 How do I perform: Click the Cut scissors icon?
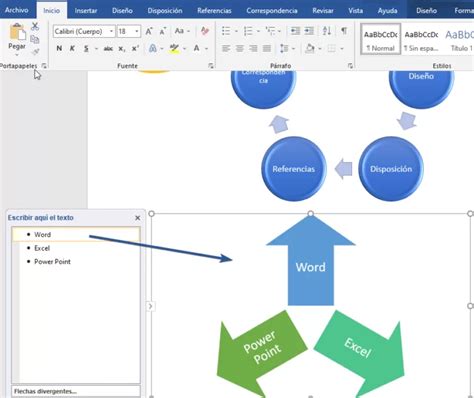pos(35,27)
